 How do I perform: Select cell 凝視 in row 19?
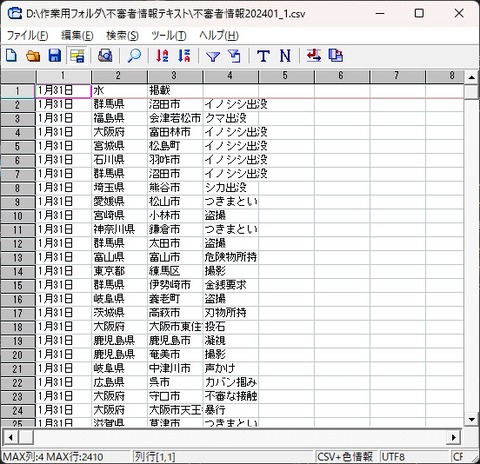[x=230, y=341]
